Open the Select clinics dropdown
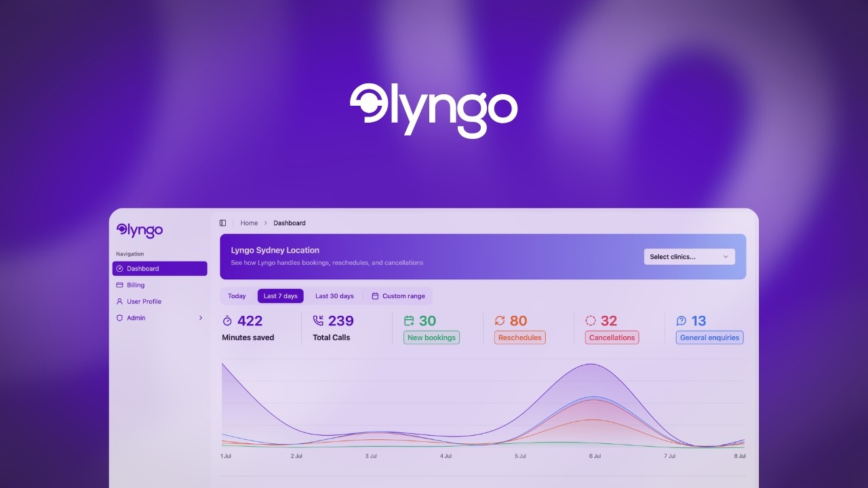 coord(689,257)
